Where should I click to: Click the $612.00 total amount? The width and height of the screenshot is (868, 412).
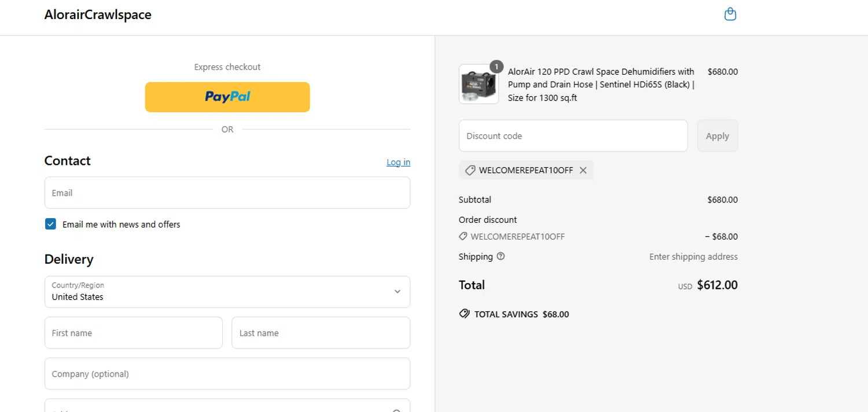tap(718, 285)
